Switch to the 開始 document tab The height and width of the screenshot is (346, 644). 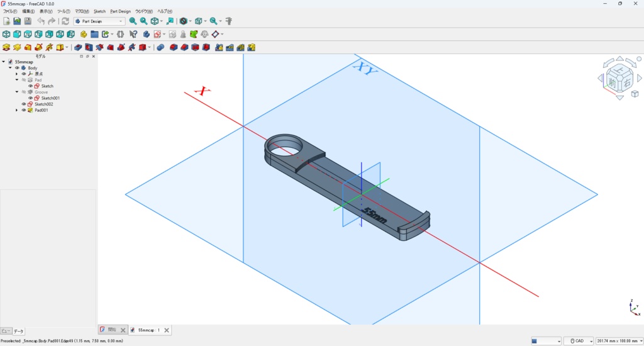click(x=112, y=330)
